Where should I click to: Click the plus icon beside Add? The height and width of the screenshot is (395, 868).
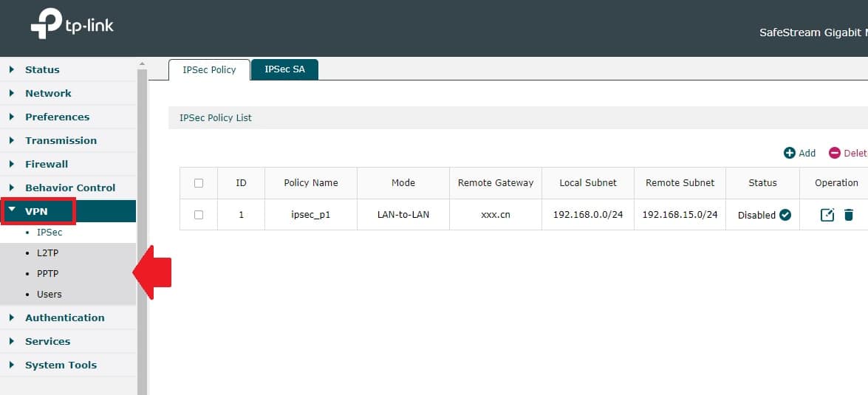pyautogui.click(x=789, y=153)
